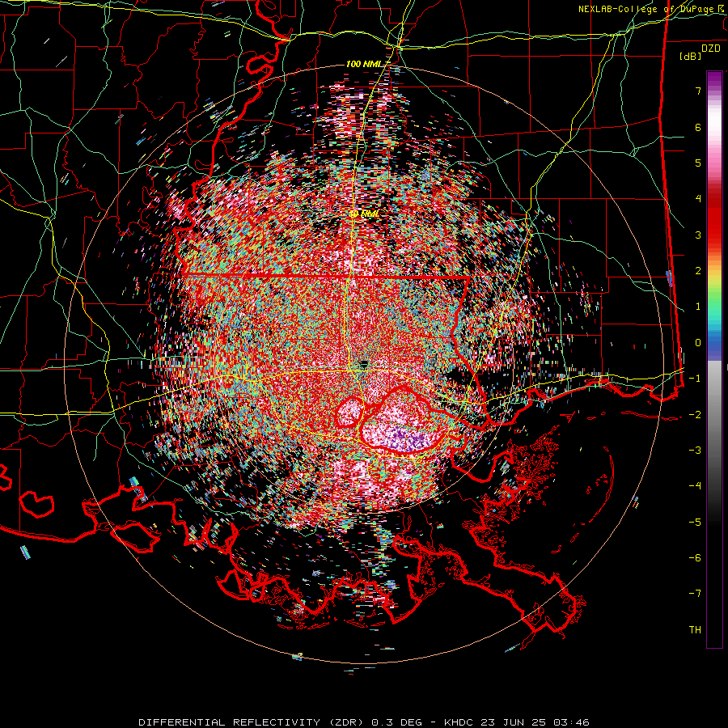Image resolution: width=728 pixels, height=728 pixels.
Task: Click the positive 4 scale label
Action: click(698, 199)
